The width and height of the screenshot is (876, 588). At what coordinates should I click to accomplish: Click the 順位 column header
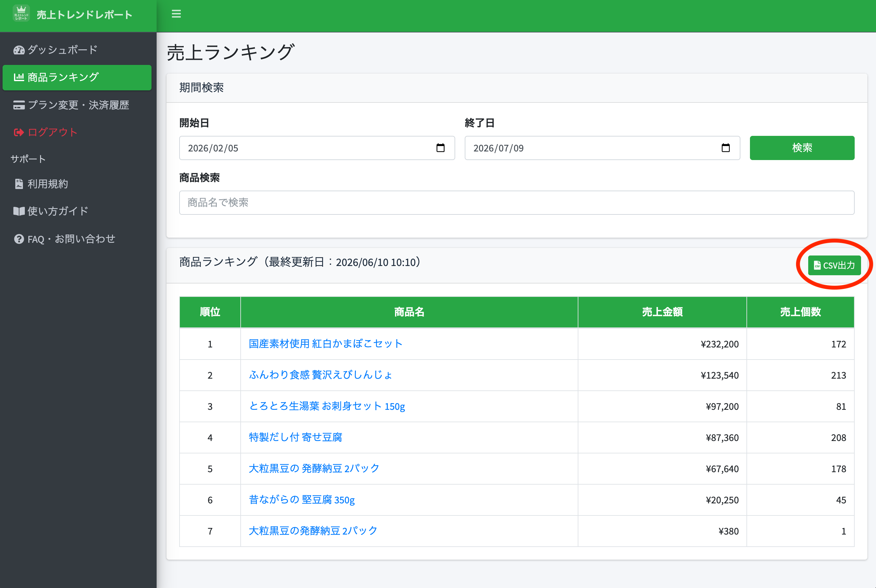tap(210, 312)
